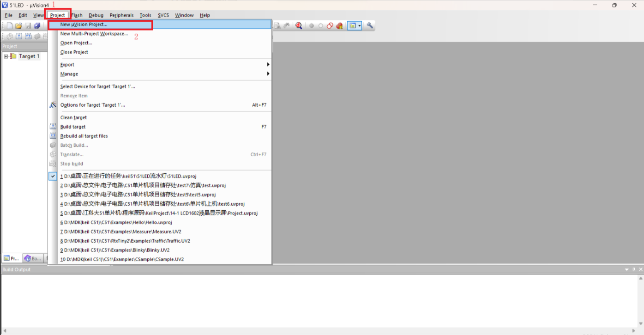Click the red Disable All Breakpoints icon
The height and width of the screenshot is (335, 644).
click(330, 26)
